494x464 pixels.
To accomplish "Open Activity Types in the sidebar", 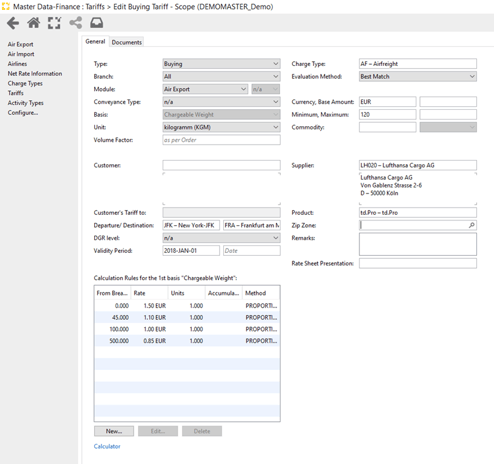I will click(x=26, y=103).
